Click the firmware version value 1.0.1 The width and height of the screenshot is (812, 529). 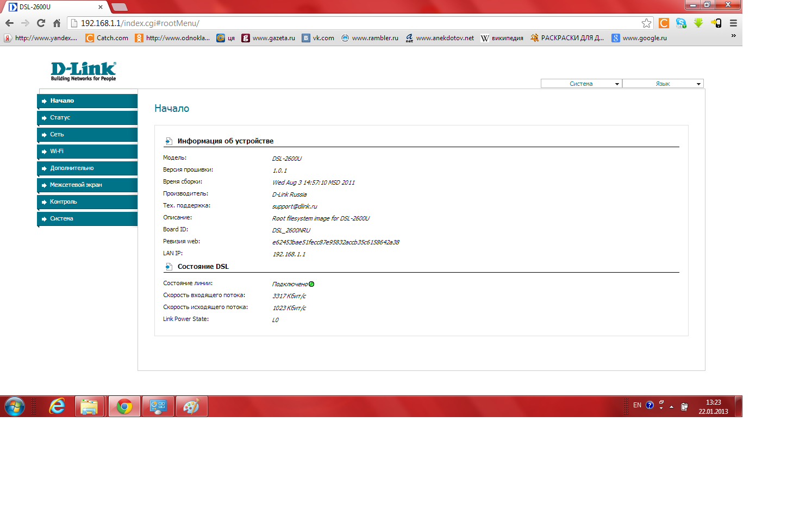pyautogui.click(x=280, y=171)
